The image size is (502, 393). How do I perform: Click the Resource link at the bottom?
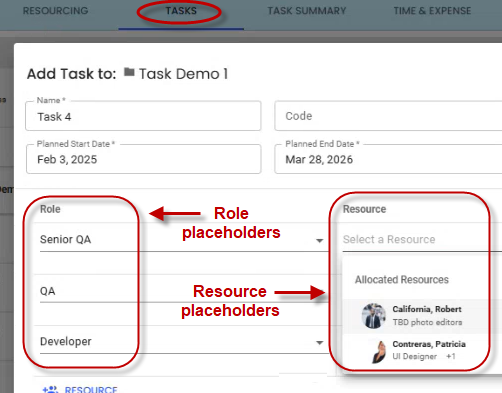click(x=91, y=390)
